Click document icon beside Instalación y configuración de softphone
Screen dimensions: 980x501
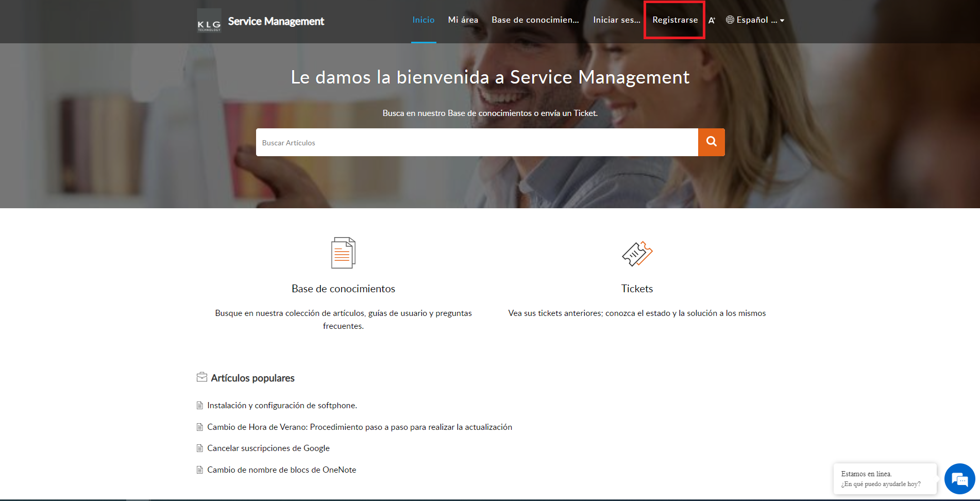(x=200, y=406)
